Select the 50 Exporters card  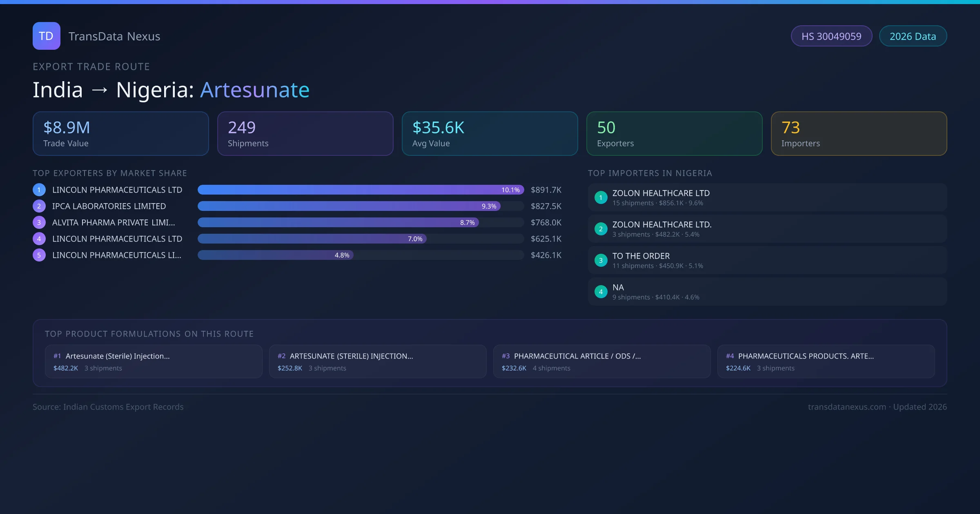(x=674, y=133)
